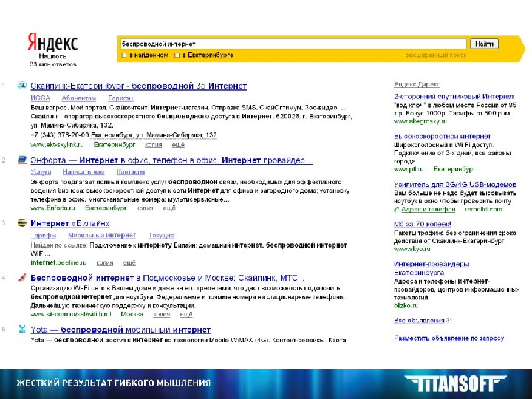
Task: Click the www.ptl.ru ad URL
Action: pyautogui.click(x=409, y=169)
